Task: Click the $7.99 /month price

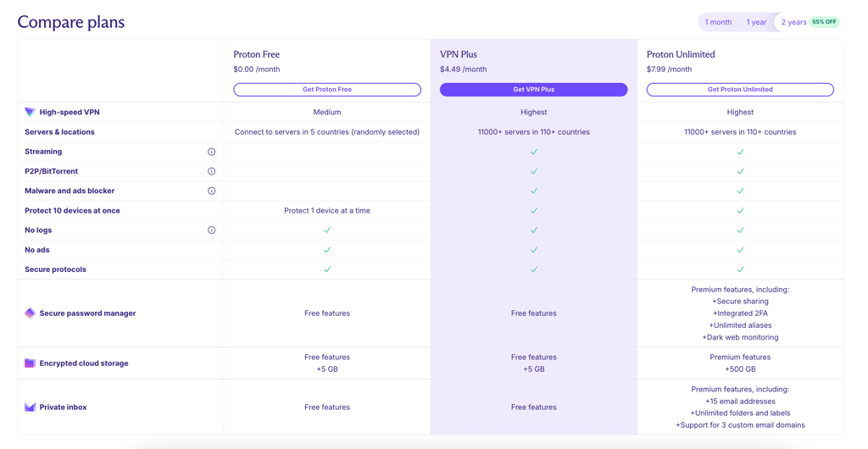Action: click(670, 69)
